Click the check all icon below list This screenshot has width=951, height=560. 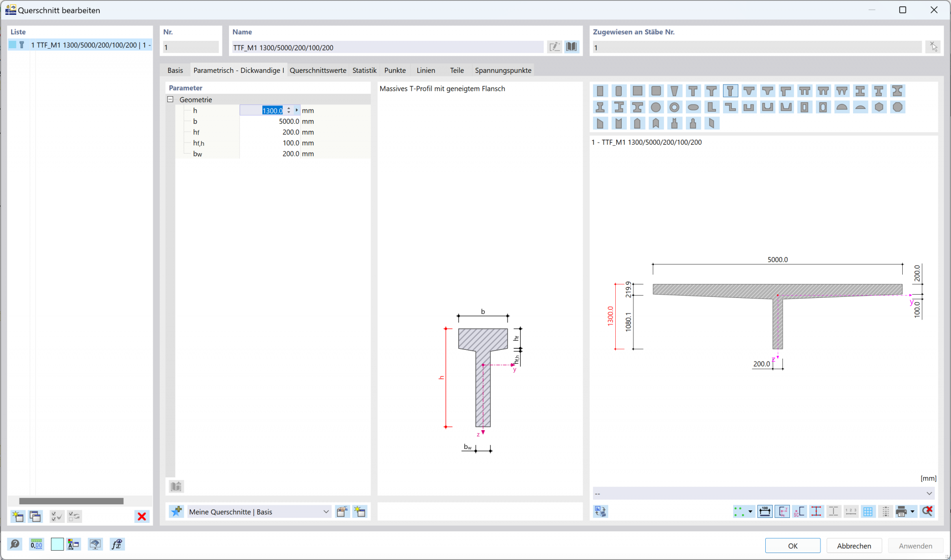(x=57, y=516)
